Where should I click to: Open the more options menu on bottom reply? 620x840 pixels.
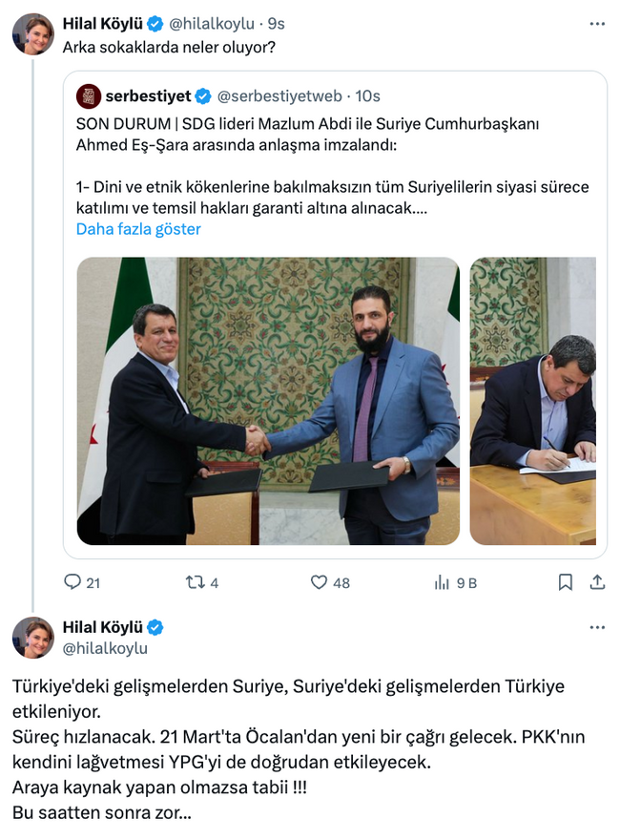[x=599, y=628]
